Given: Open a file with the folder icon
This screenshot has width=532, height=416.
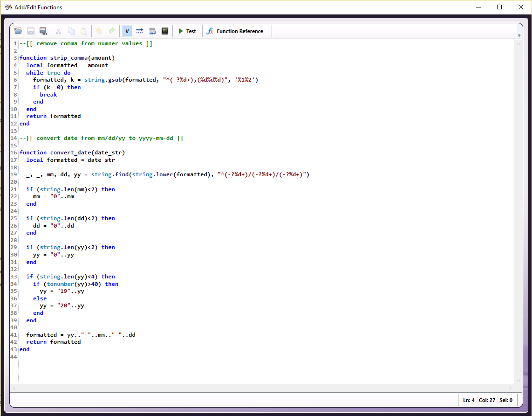Looking at the screenshot, I should 18,31.
